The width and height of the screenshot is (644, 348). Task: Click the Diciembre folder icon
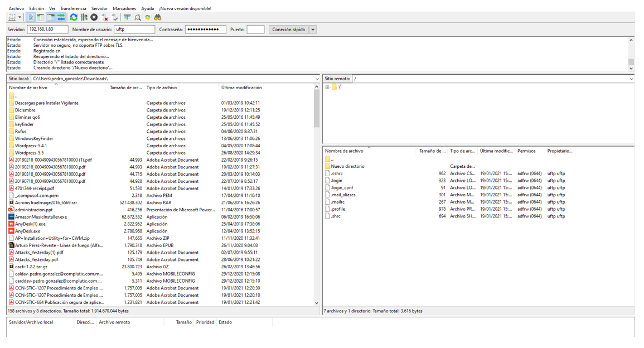(x=11, y=110)
